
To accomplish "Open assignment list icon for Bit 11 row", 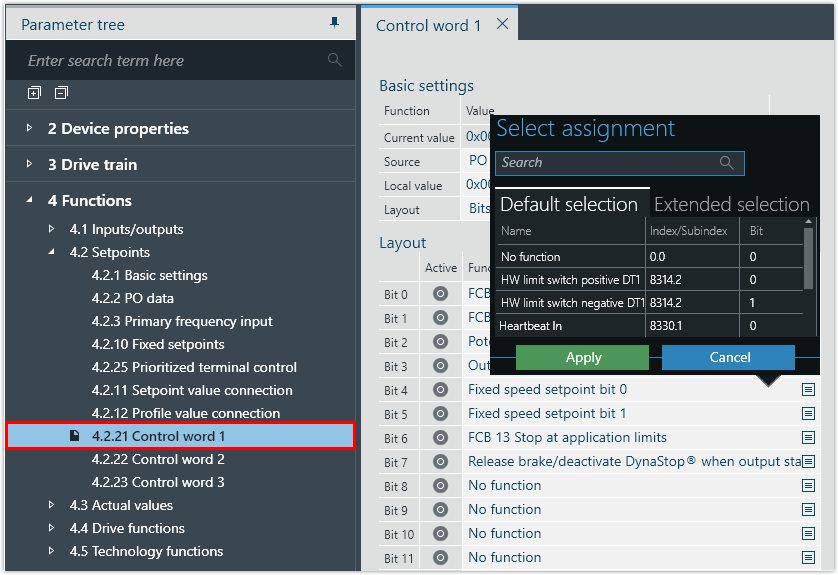I will (x=808, y=558).
